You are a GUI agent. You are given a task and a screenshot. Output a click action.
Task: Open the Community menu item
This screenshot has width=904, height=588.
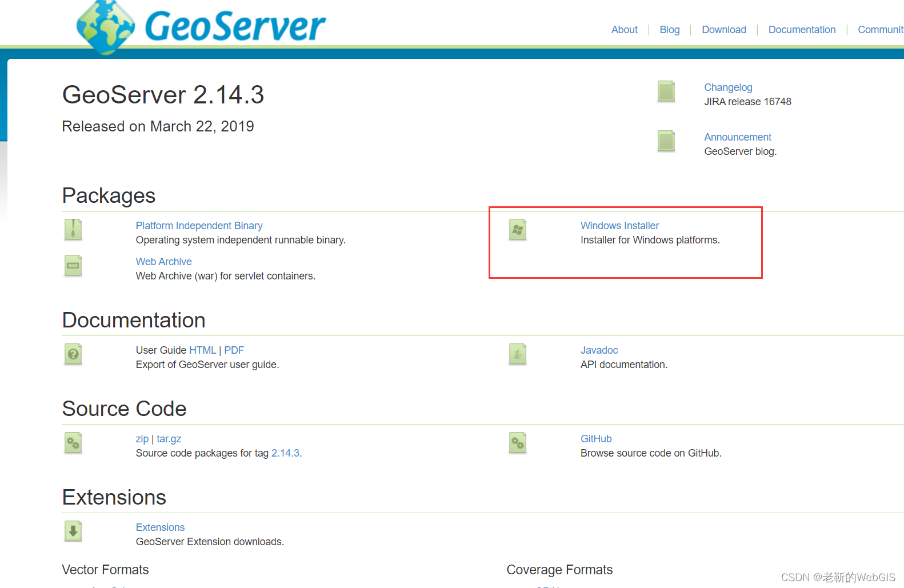pyautogui.click(x=881, y=30)
